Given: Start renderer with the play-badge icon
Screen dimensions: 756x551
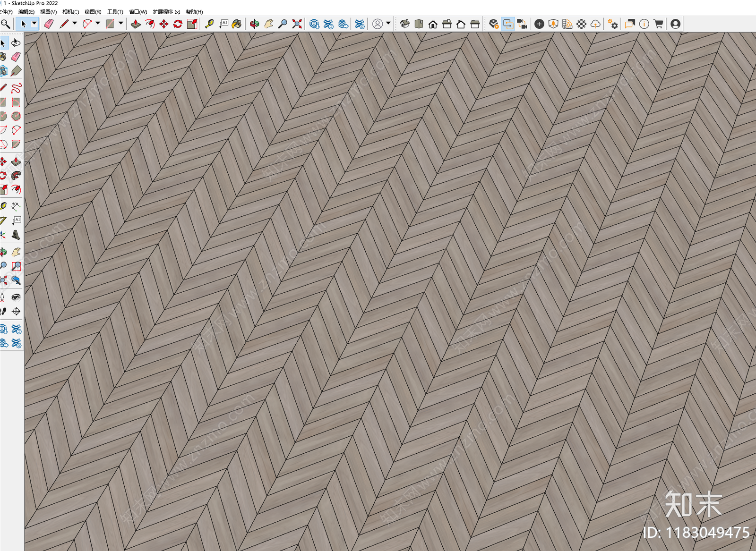Looking at the screenshot, I should [x=494, y=24].
